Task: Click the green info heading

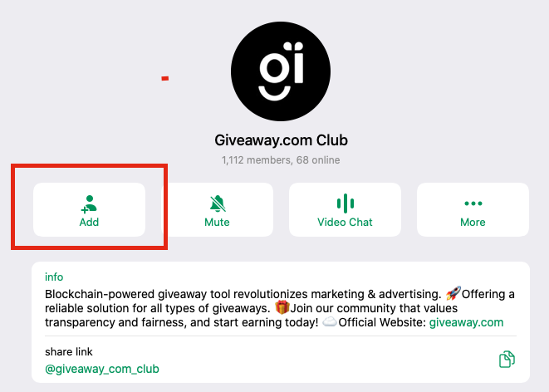Action: pyautogui.click(x=54, y=277)
